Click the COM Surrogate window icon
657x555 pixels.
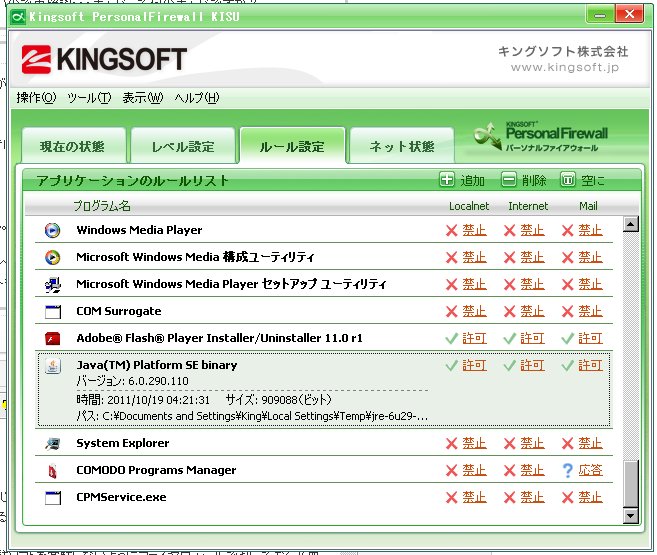[53, 312]
